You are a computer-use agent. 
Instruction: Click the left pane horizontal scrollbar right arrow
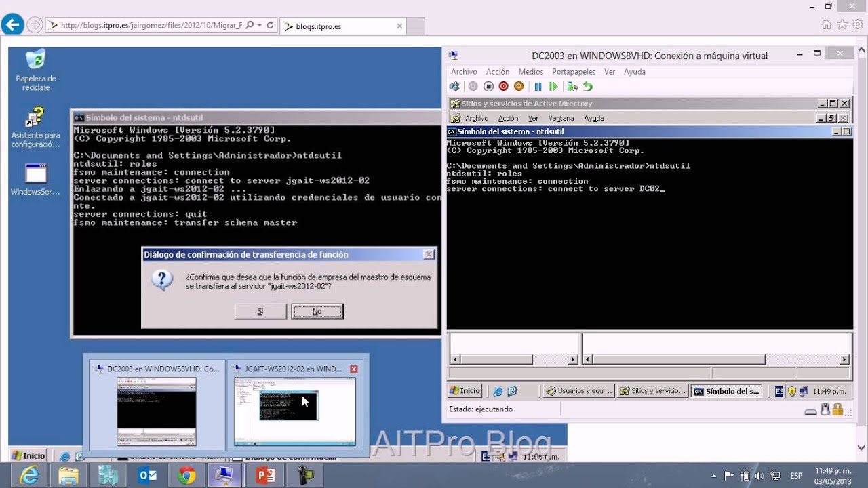(x=573, y=359)
